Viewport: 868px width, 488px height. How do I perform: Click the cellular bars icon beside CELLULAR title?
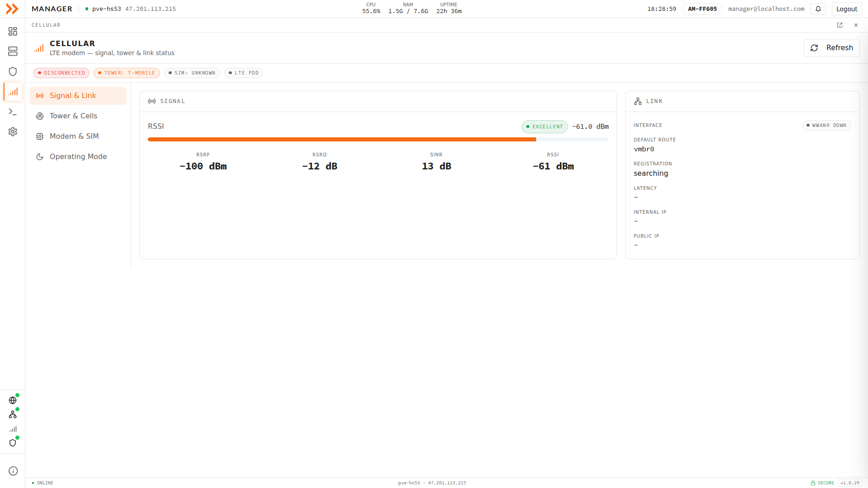click(x=38, y=48)
